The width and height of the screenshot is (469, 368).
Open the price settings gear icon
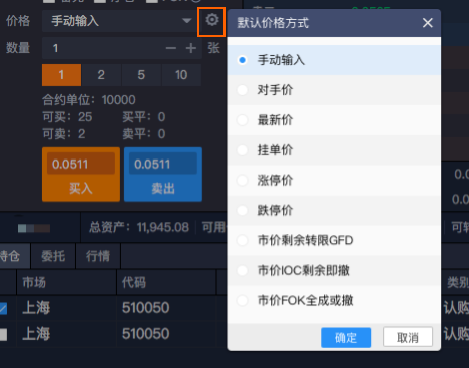212,20
